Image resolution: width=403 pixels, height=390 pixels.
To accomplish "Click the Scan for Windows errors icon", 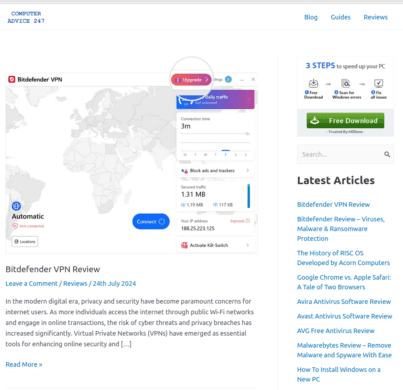I will coord(346,83).
